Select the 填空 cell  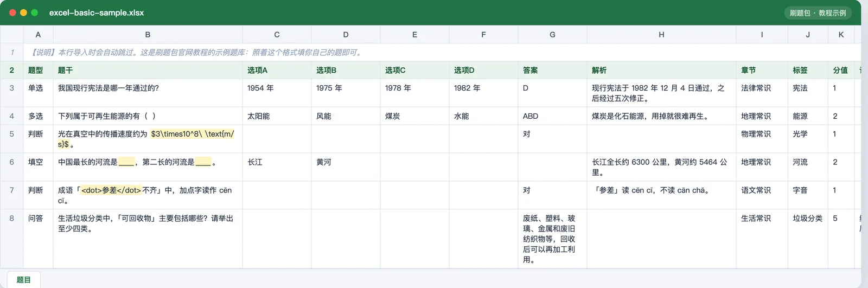[38, 167]
